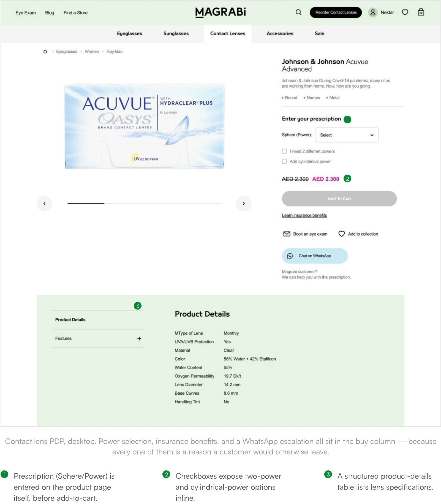Click Add to collection link

tap(363, 234)
